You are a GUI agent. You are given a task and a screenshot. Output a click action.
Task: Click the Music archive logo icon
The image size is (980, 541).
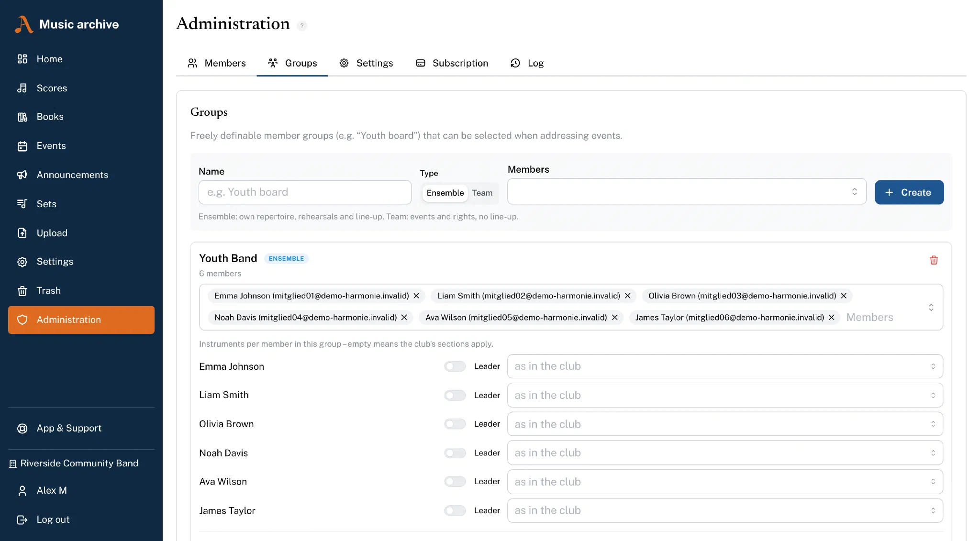point(23,24)
